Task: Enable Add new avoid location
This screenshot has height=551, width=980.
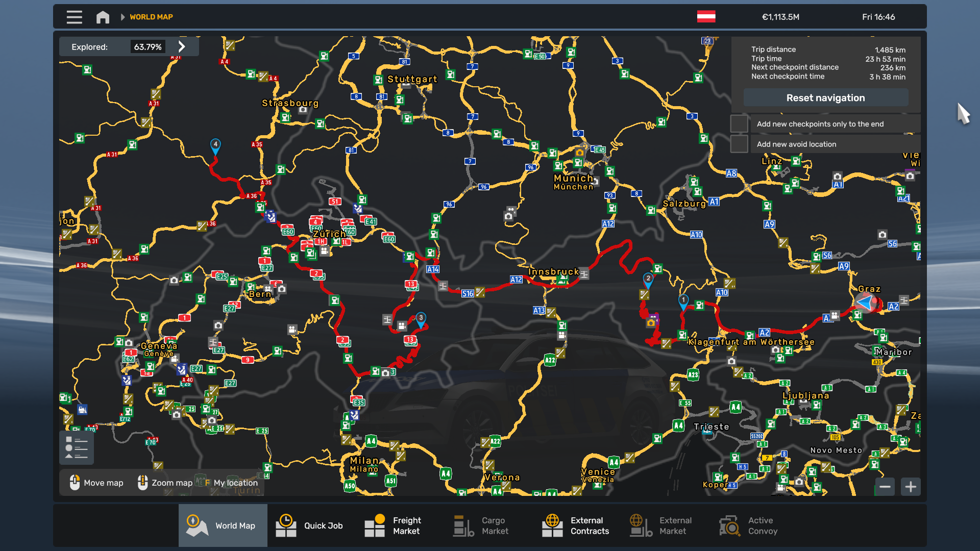Action: [x=741, y=144]
